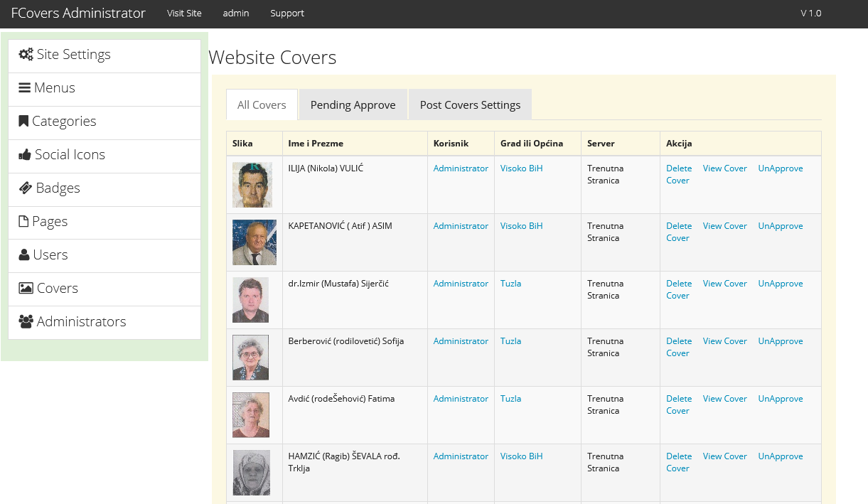The width and height of the screenshot is (868, 504).
Task: Open Administrator link in ILIJA VULIĆ row
Action: [x=461, y=168]
